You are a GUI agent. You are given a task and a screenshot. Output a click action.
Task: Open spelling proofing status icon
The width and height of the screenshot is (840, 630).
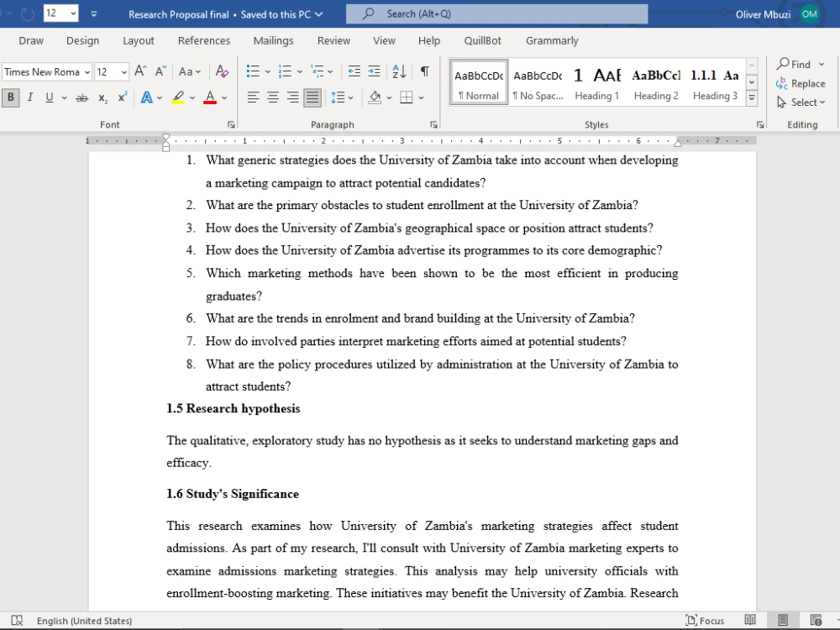click(17, 621)
